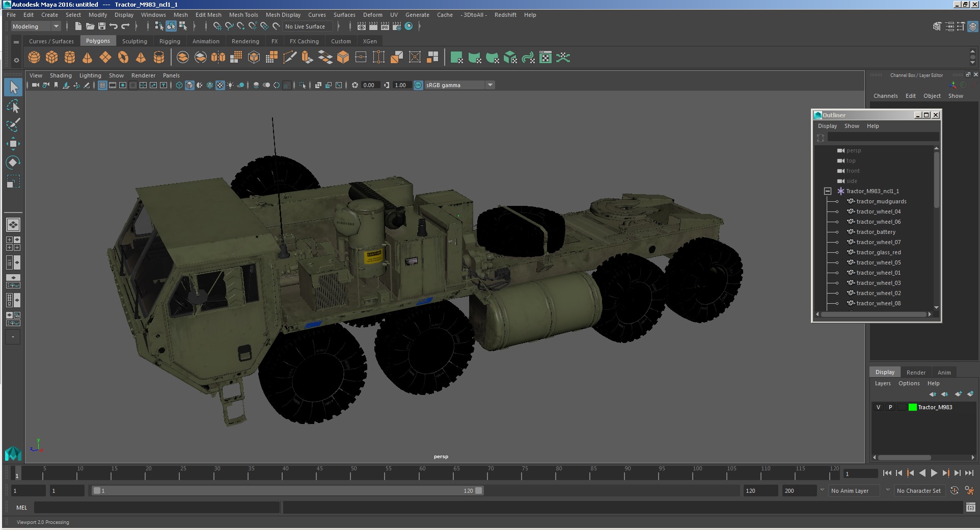Open the Edit Mesh menu

point(208,15)
